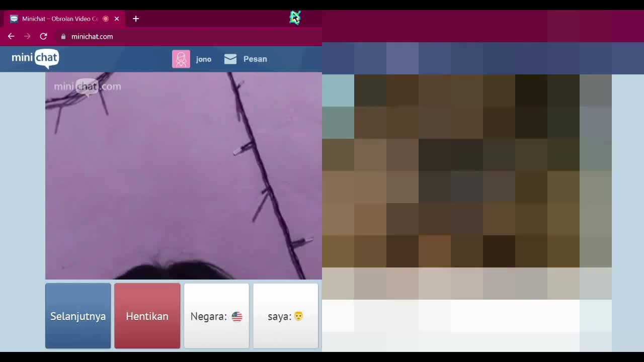Click the browser forward arrow

[x=27, y=36]
